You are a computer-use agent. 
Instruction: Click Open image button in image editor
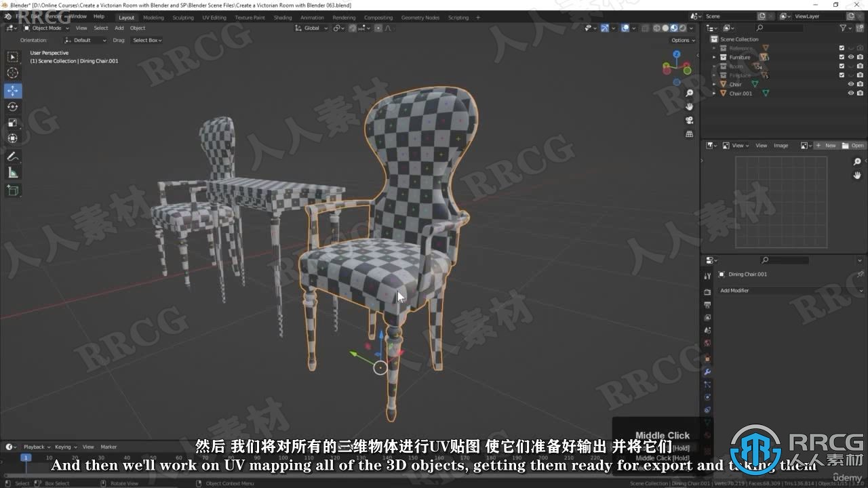tap(853, 145)
